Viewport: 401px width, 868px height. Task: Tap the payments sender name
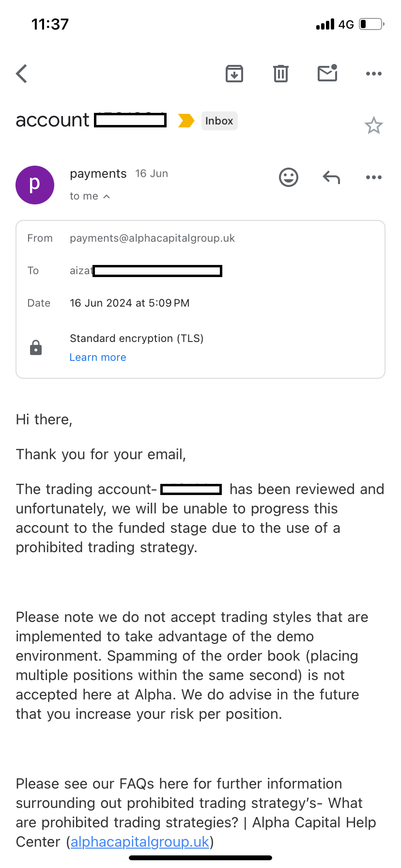tap(98, 174)
